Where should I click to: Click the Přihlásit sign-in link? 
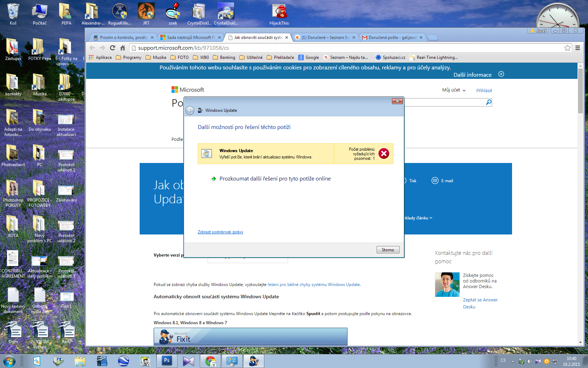tap(484, 90)
